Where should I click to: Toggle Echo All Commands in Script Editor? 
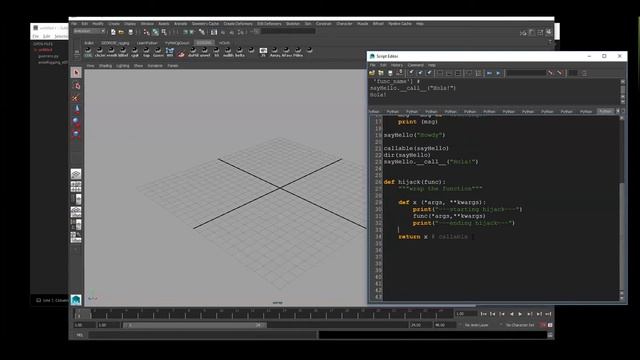469,73
